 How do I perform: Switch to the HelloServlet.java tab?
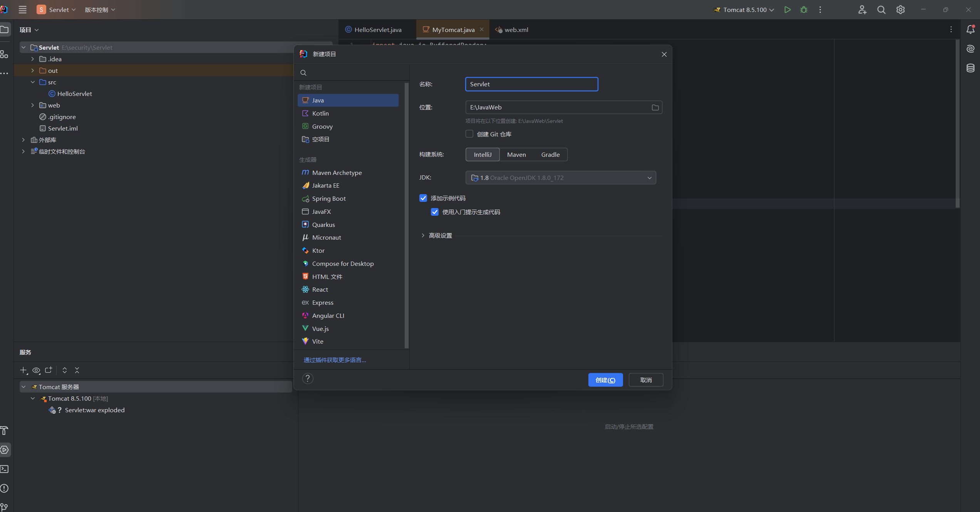(x=377, y=30)
